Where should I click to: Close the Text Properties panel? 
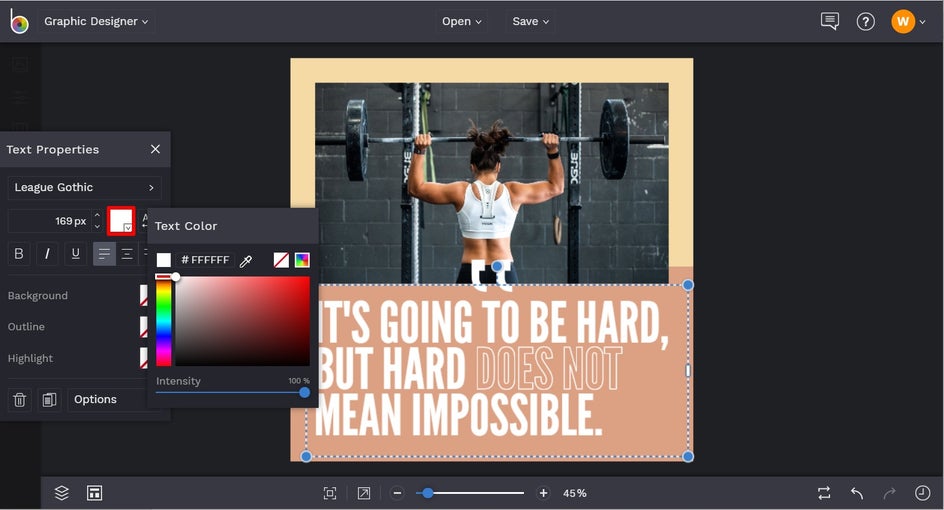(155, 149)
